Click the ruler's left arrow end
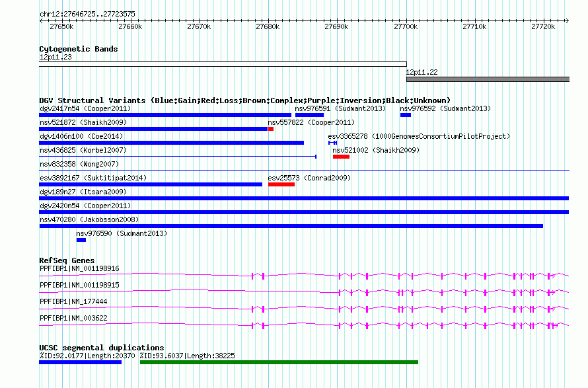Viewport: 588px width, 388px height. click(41, 20)
